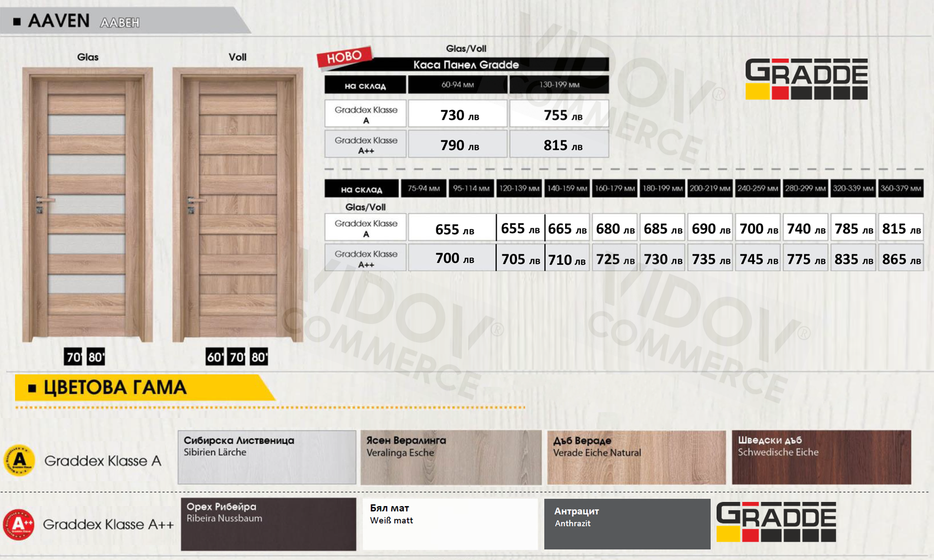934x560 pixels.
Task: Click the 180-199 мм column header
Action: click(x=662, y=188)
